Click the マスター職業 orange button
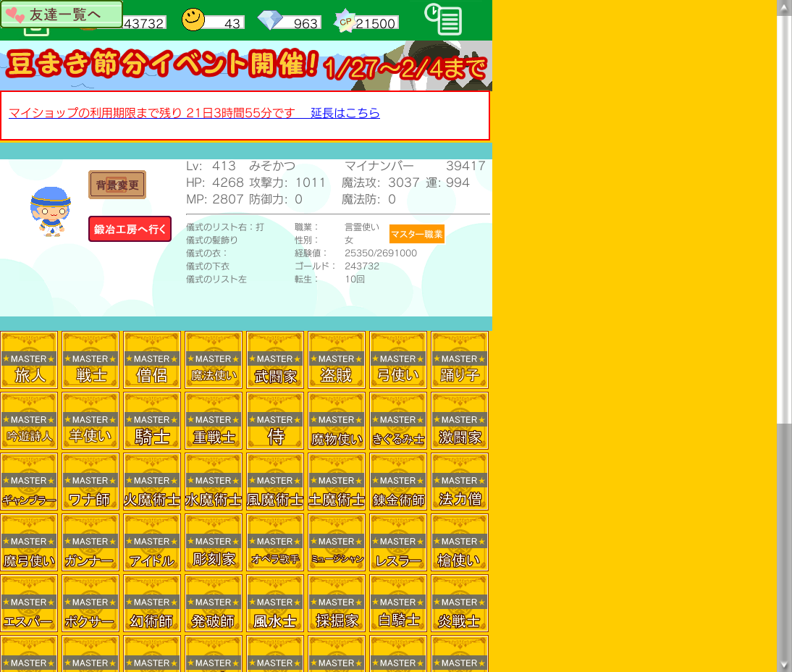The height and width of the screenshot is (672, 792). pyautogui.click(x=416, y=234)
